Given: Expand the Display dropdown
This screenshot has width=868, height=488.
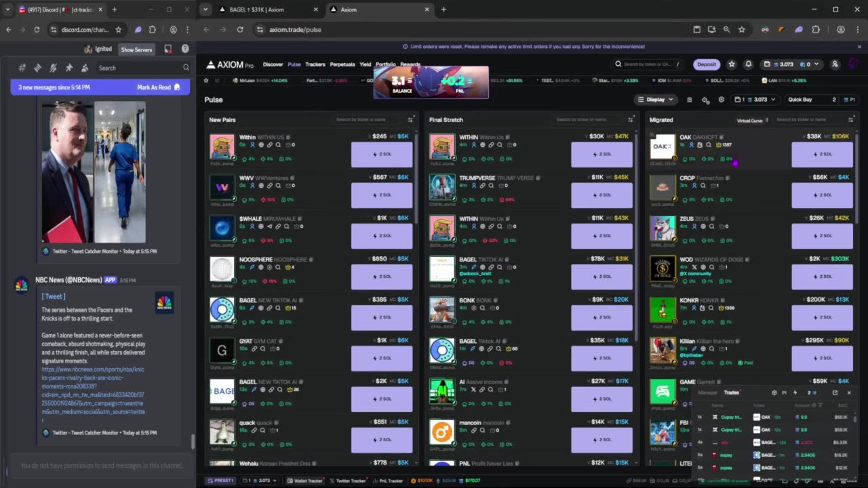Looking at the screenshot, I should [x=655, y=100].
